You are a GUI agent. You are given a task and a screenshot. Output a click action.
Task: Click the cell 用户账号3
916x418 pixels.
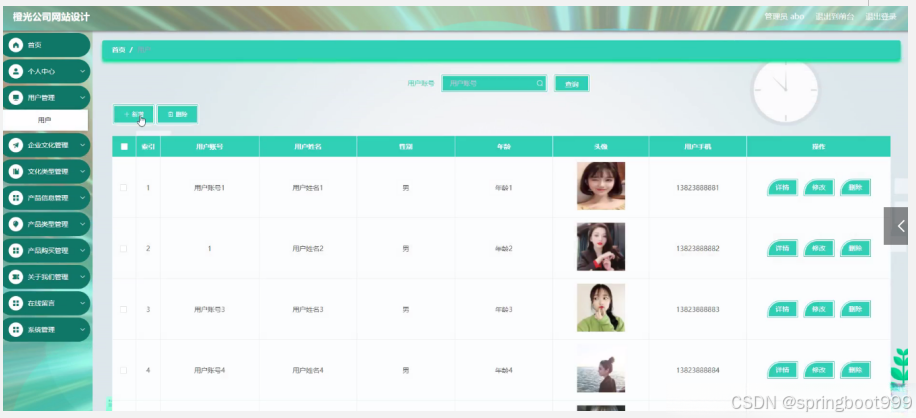[x=209, y=309]
